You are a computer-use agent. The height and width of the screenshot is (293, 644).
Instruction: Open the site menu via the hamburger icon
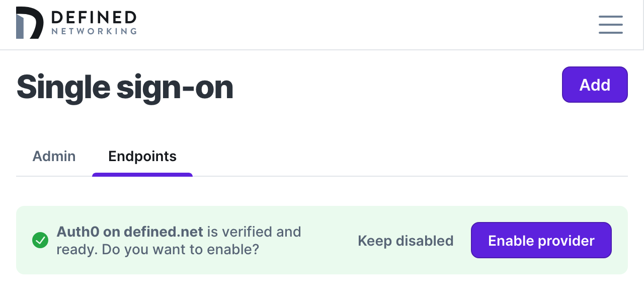click(610, 24)
